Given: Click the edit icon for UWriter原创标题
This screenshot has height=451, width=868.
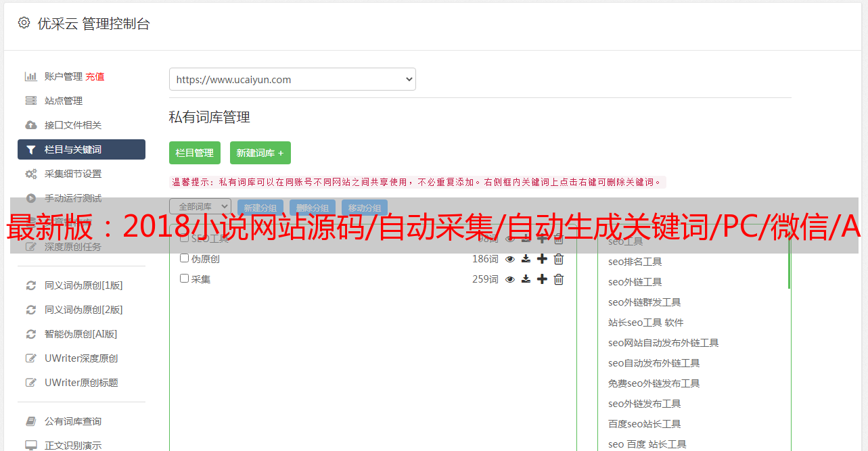Looking at the screenshot, I should click(x=30, y=383).
